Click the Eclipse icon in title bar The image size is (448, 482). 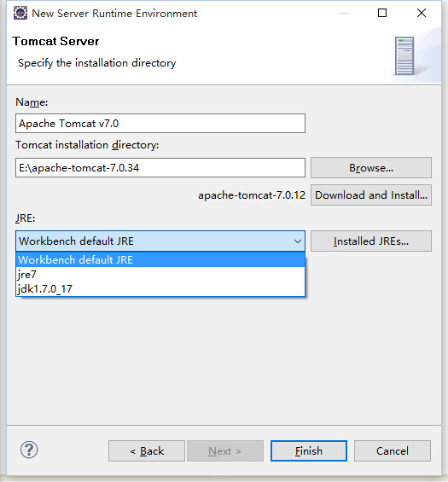20,13
